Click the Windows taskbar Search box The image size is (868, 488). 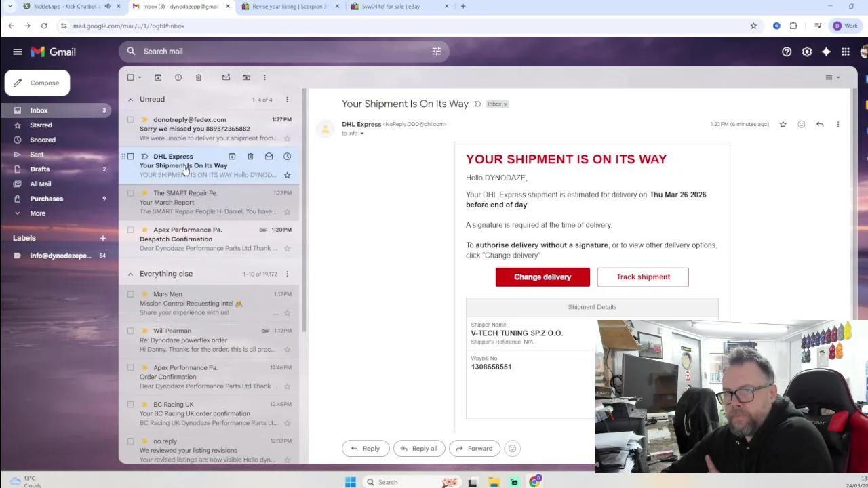pos(412,482)
